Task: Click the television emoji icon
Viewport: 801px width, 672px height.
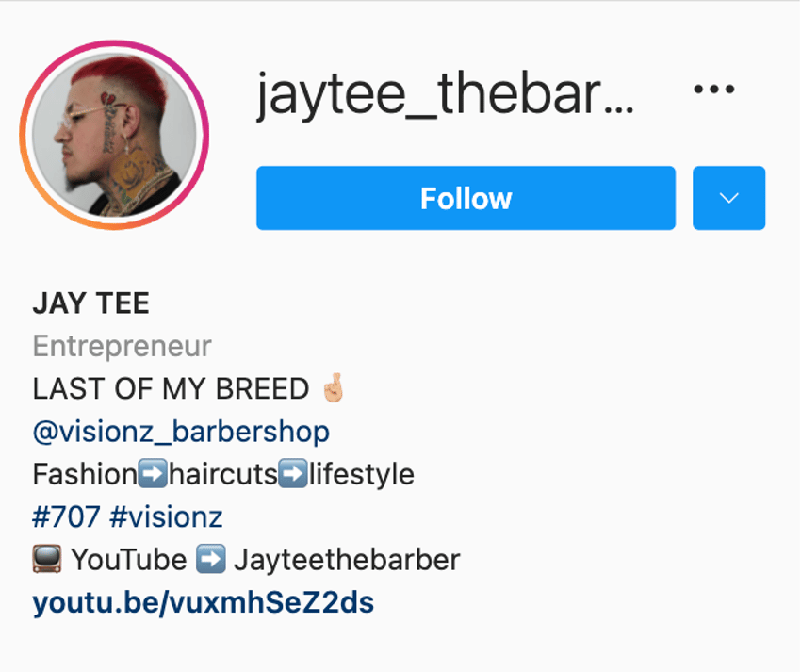Action: pyautogui.click(x=47, y=559)
